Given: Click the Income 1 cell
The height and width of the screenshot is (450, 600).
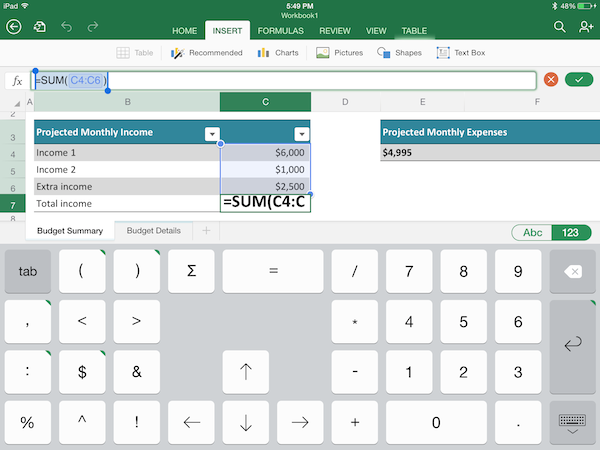Looking at the screenshot, I should (127, 152).
